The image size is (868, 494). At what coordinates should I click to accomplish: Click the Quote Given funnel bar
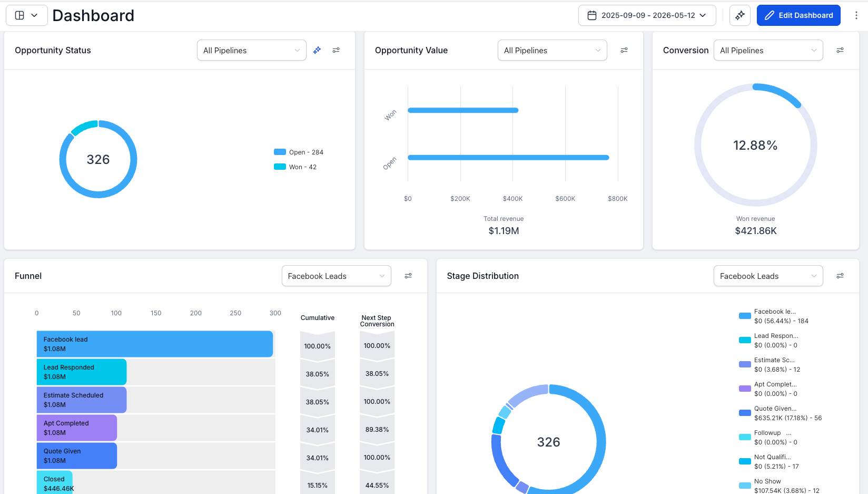click(77, 456)
